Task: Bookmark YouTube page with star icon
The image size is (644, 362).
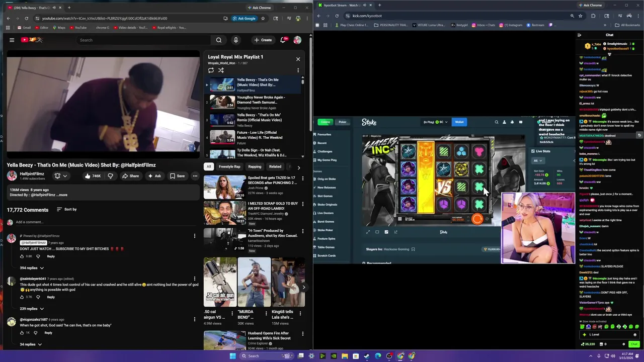Action: click(263, 19)
